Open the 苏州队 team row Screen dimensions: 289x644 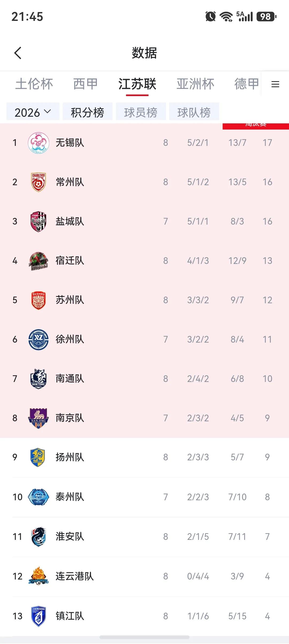[x=144, y=300]
